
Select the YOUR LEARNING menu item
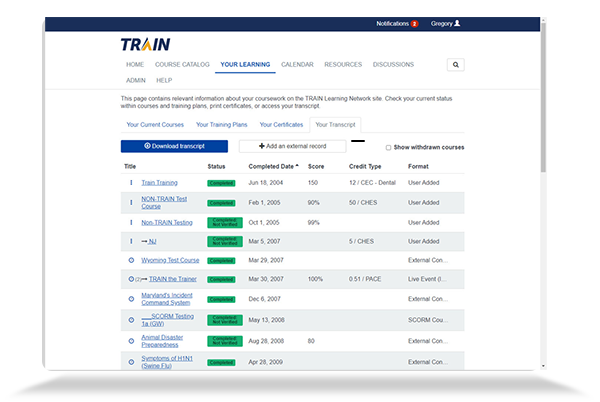pos(245,64)
